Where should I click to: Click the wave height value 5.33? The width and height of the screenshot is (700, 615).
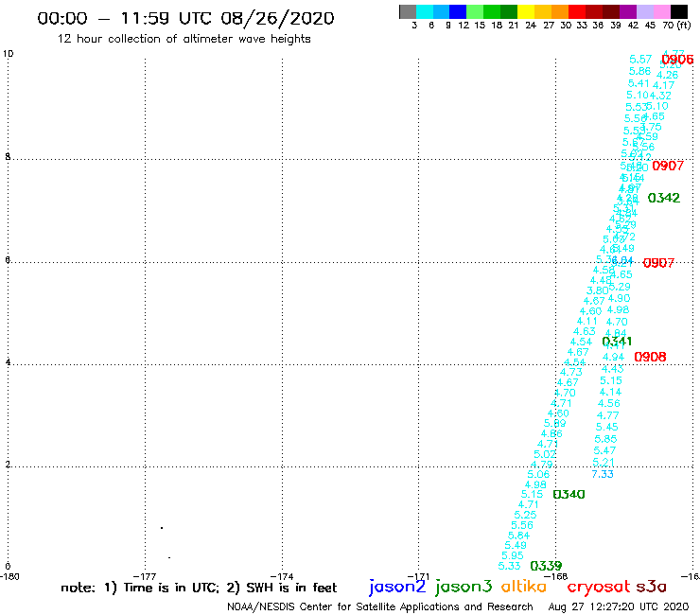(509, 566)
